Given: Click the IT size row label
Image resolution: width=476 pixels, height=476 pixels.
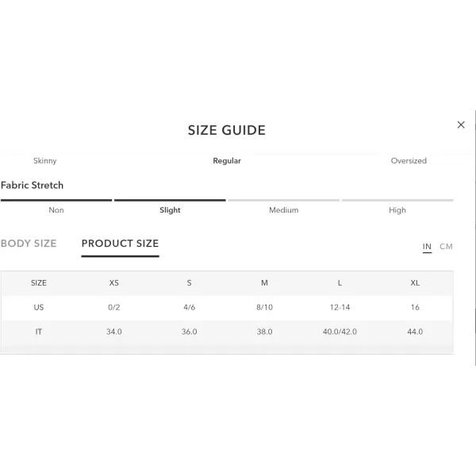Looking at the screenshot, I should [x=39, y=332].
